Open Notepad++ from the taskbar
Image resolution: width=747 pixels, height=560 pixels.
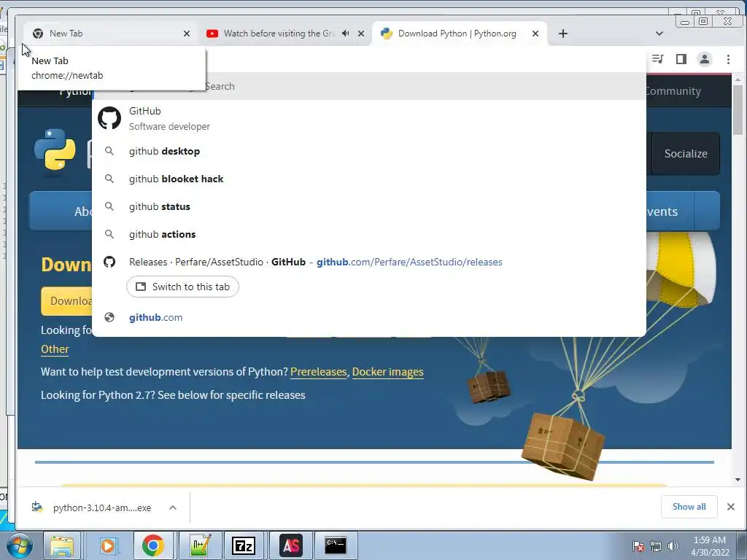(x=200, y=545)
